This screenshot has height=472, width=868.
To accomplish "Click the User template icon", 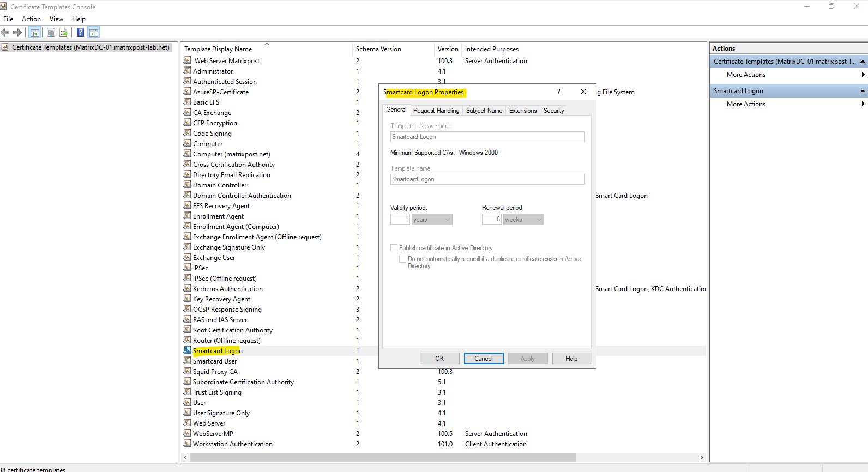I will (188, 402).
